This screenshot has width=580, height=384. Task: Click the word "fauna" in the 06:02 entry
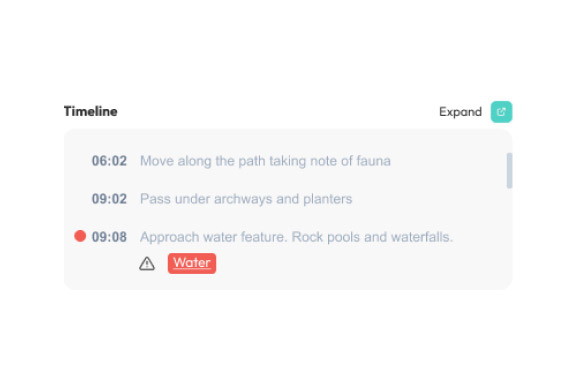(x=374, y=161)
